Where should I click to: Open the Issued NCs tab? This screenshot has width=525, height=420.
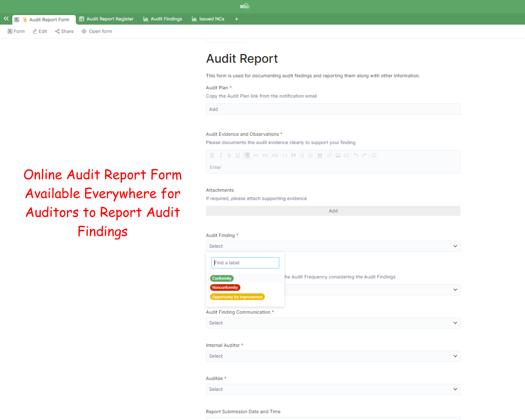point(208,19)
